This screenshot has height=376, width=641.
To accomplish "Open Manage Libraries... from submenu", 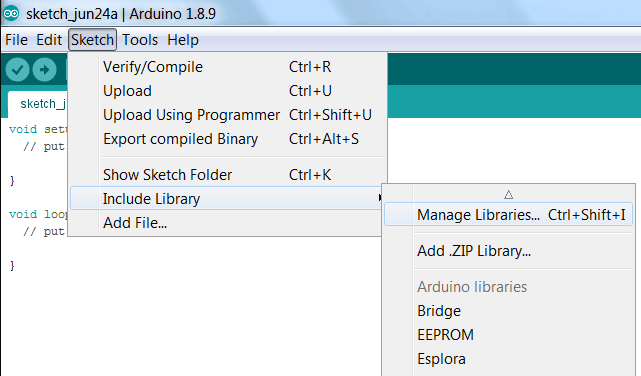I will (x=508, y=215).
